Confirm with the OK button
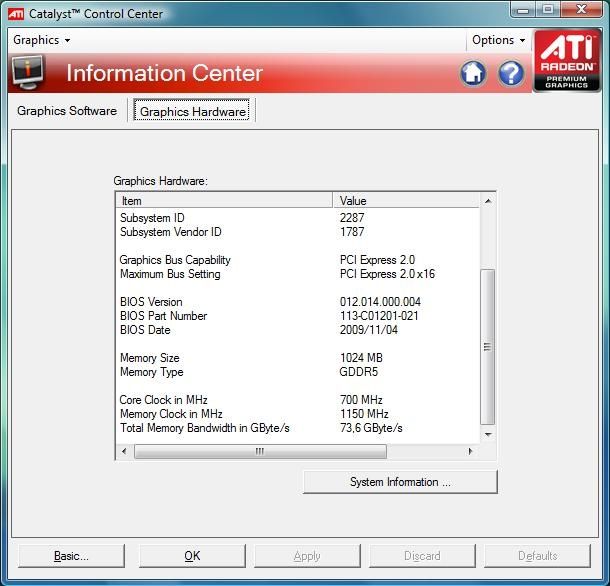The image size is (610, 586). tap(192, 556)
